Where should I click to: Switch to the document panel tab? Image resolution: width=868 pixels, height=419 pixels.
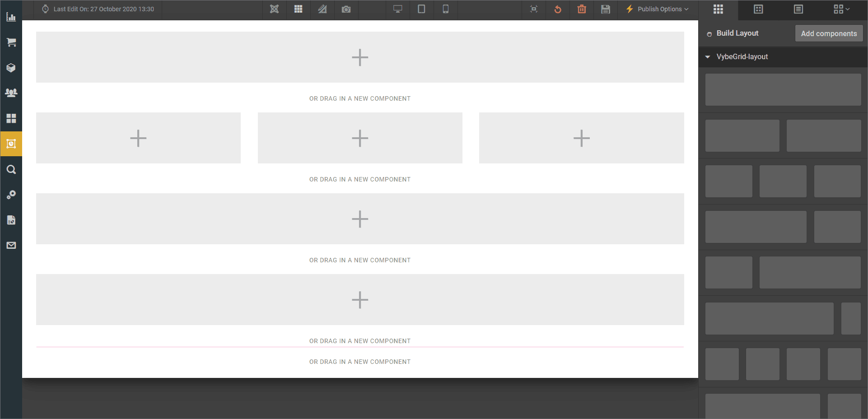[x=798, y=9]
